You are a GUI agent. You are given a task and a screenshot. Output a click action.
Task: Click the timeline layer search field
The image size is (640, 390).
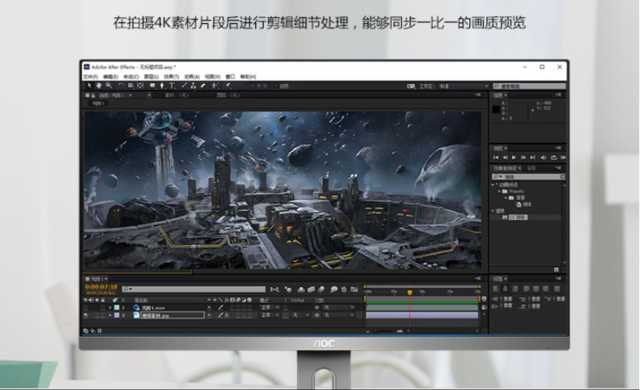tap(193, 289)
